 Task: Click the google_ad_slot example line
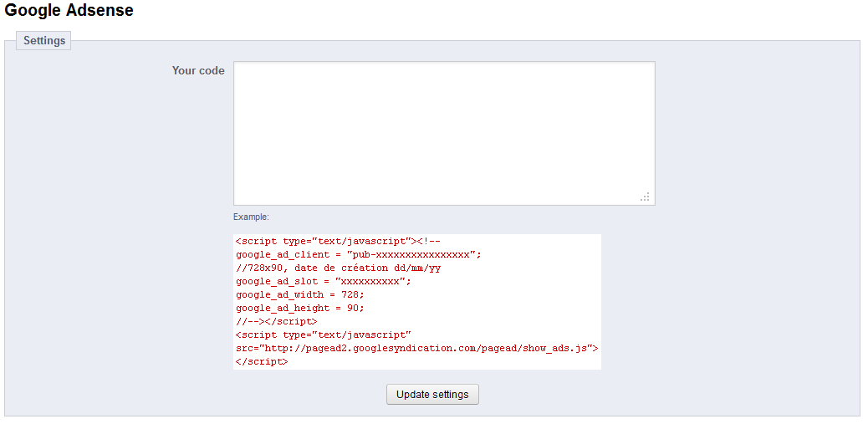click(324, 281)
